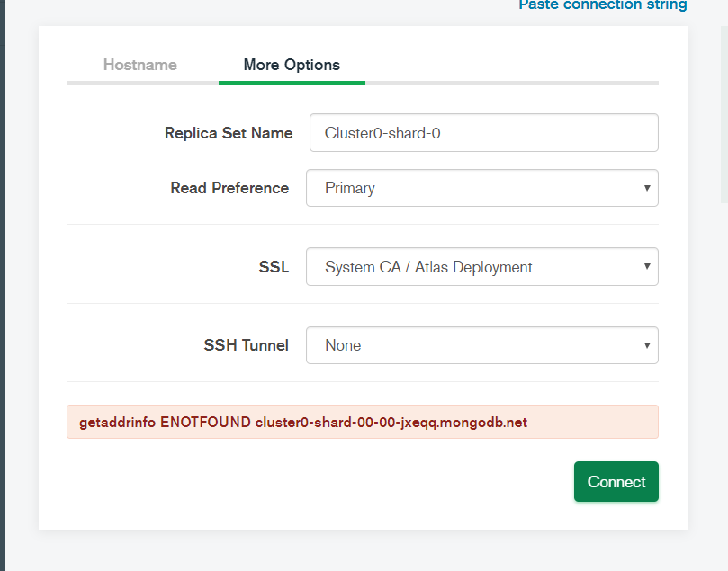The width and height of the screenshot is (728, 571).
Task: Click the getaddrinfo ENOTFOUND error banner
Action: pyautogui.click(x=362, y=422)
